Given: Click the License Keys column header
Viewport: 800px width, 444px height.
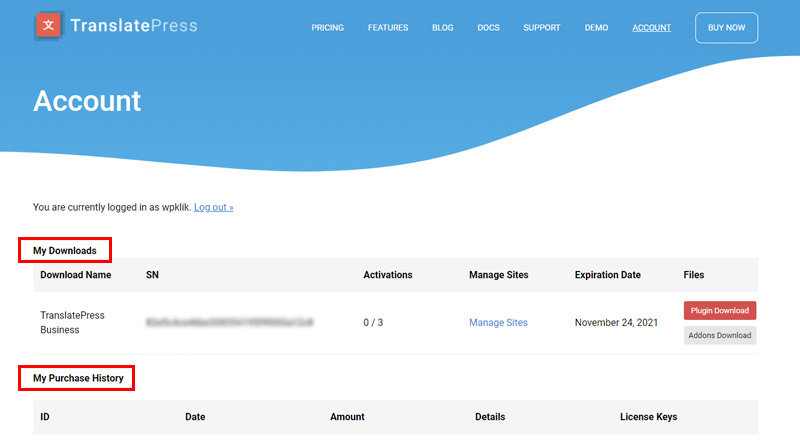Looking at the screenshot, I should tap(648, 417).
